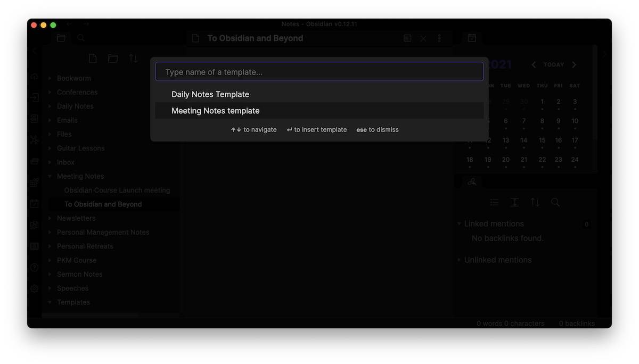Create a new folder with sidebar icon
Screen dimensions: 639x364
coord(113,59)
